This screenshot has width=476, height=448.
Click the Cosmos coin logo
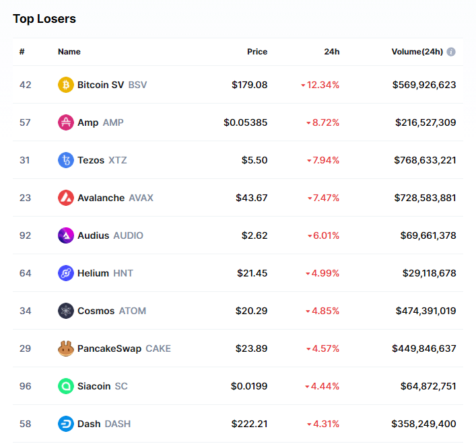point(65,311)
